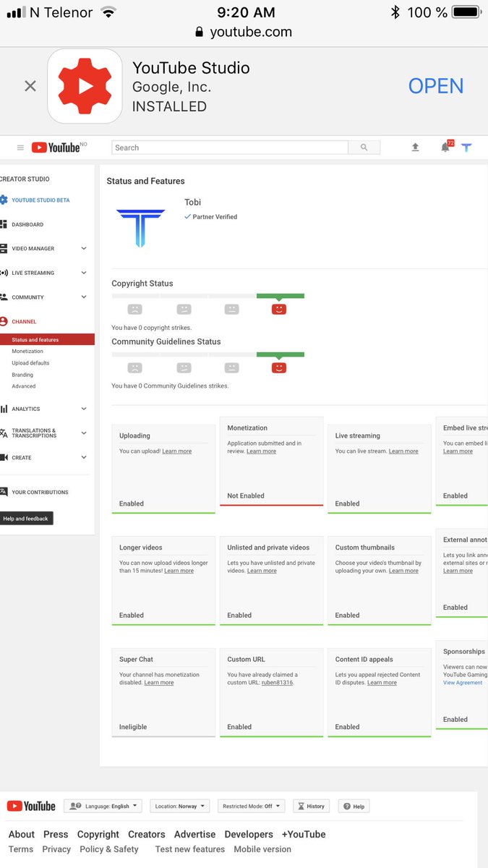Open the Policy & Safety footer link
Viewport: 488px width, 868px height.
click(109, 849)
